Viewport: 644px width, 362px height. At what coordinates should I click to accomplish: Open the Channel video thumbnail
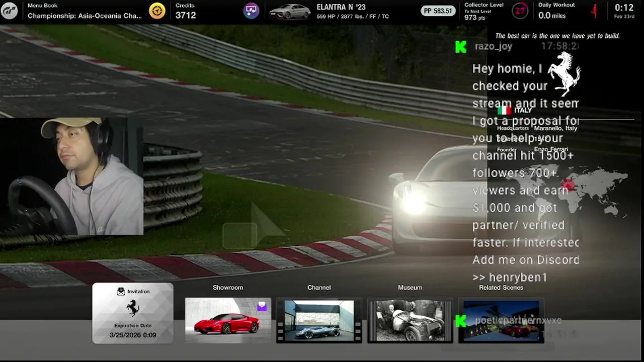pyautogui.click(x=319, y=320)
